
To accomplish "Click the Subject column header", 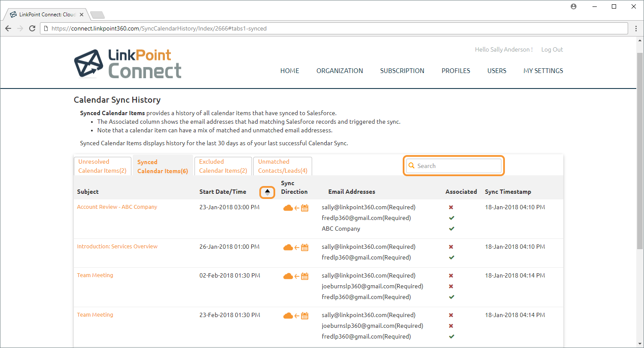I will tap(88, 192).
